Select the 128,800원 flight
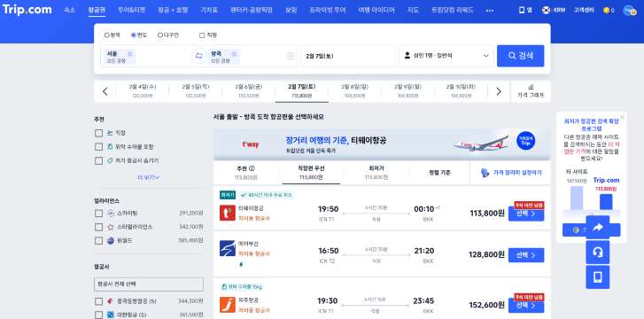The width and height of the screenshot is (644, 319). (526, 255)
